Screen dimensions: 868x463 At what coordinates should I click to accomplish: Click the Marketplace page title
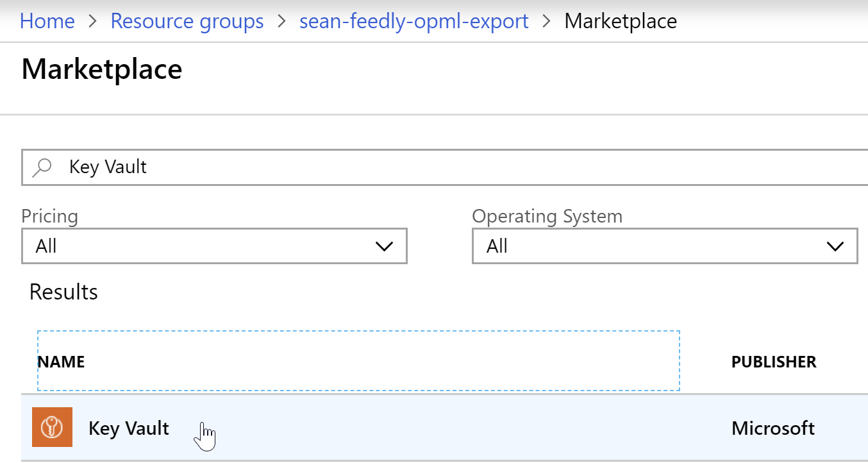pos(102,69)
